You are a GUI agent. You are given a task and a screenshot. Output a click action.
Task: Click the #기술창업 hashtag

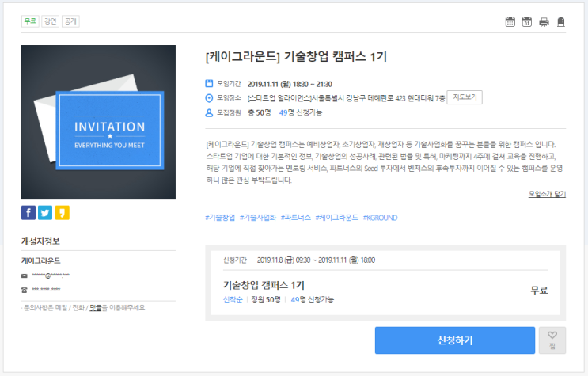point(220,218)
